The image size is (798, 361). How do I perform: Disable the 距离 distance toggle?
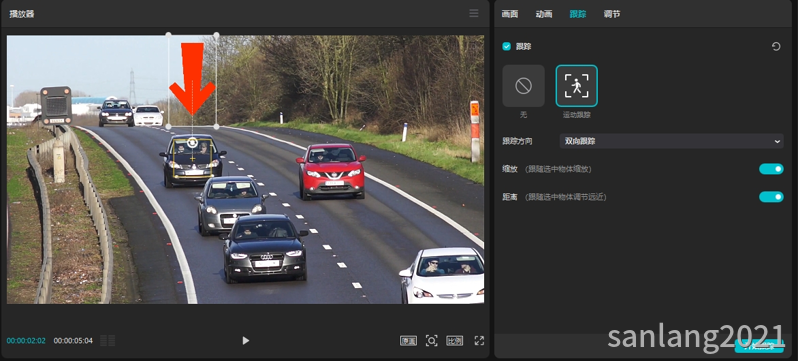[771, 197]
